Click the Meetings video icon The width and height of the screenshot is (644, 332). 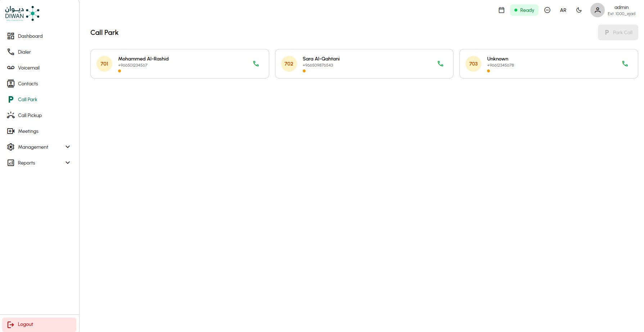point(11,131)
